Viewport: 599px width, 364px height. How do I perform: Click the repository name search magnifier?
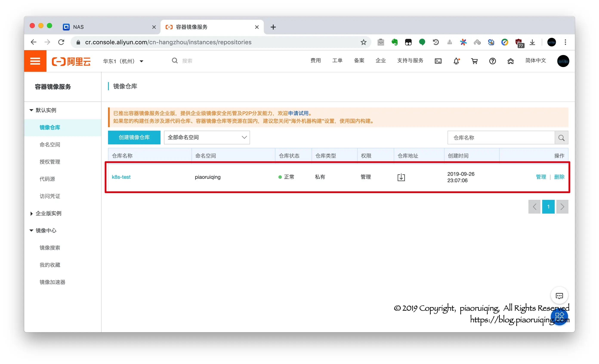pos(561,138)
